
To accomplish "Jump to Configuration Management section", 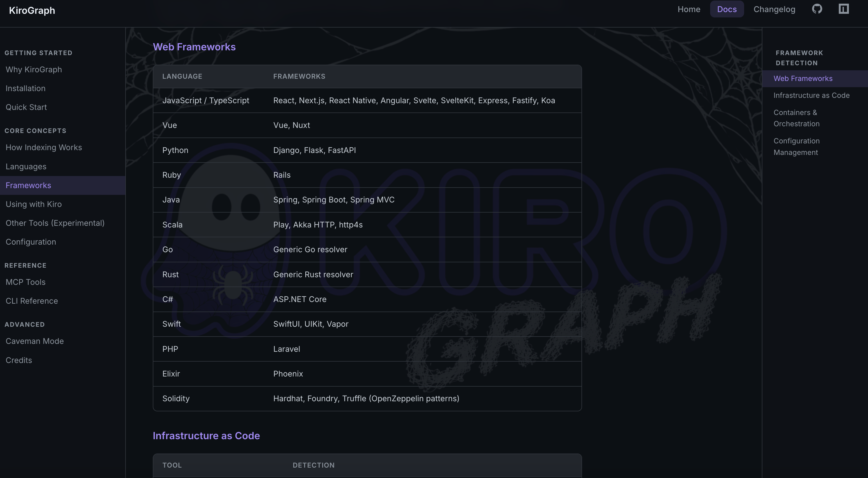I will coord(797,147).
